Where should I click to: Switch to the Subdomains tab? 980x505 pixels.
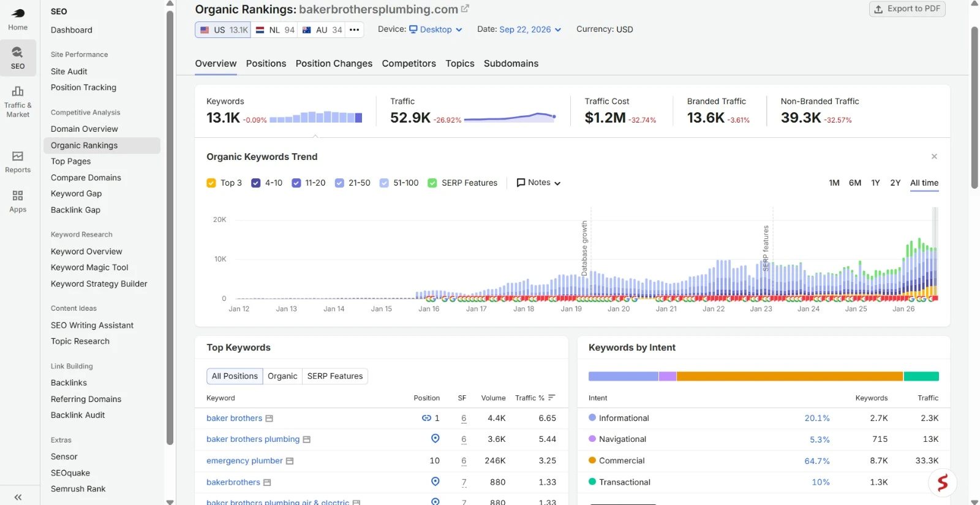point(511,64)
